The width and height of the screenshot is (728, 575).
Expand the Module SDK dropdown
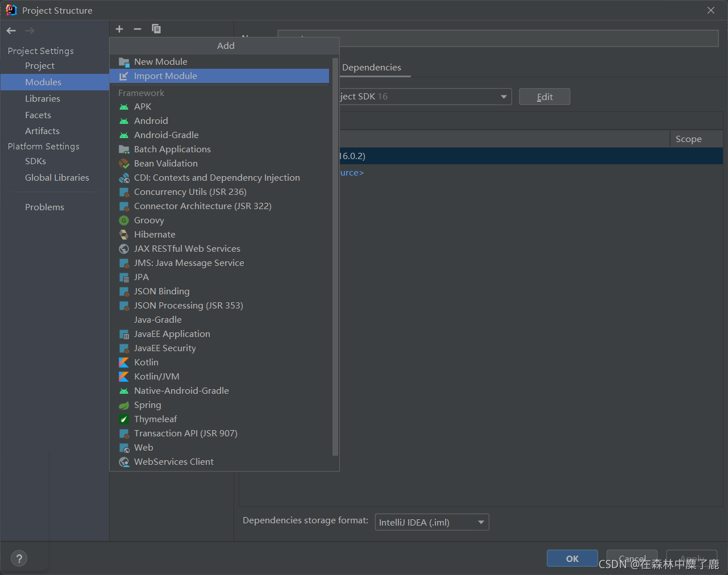[x=504, y=97]
